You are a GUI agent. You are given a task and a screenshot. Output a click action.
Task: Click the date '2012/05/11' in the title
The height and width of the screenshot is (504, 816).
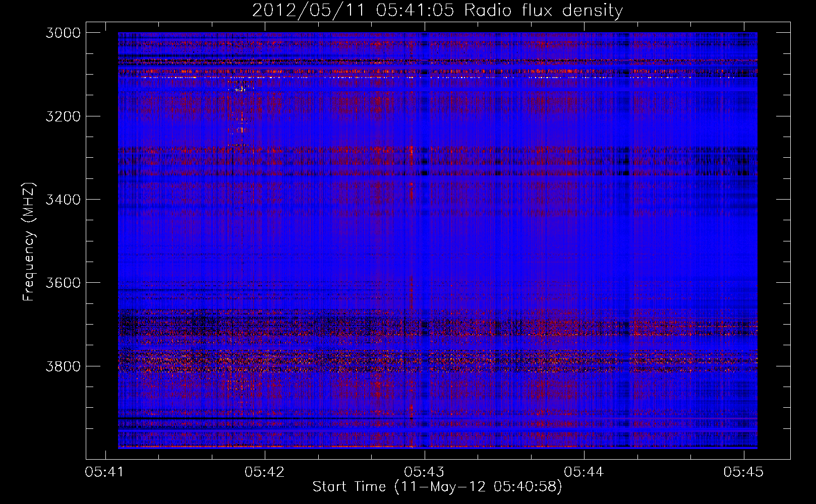click(308, 11)
